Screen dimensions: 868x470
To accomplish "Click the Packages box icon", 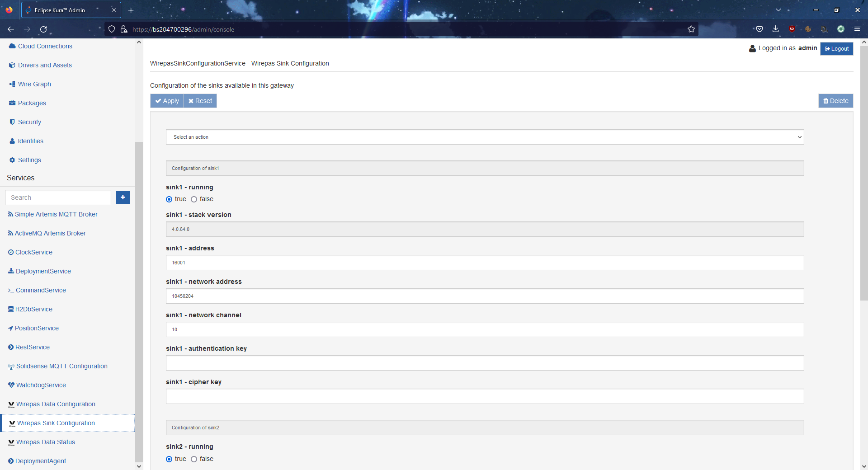I will tap(12, 103).
